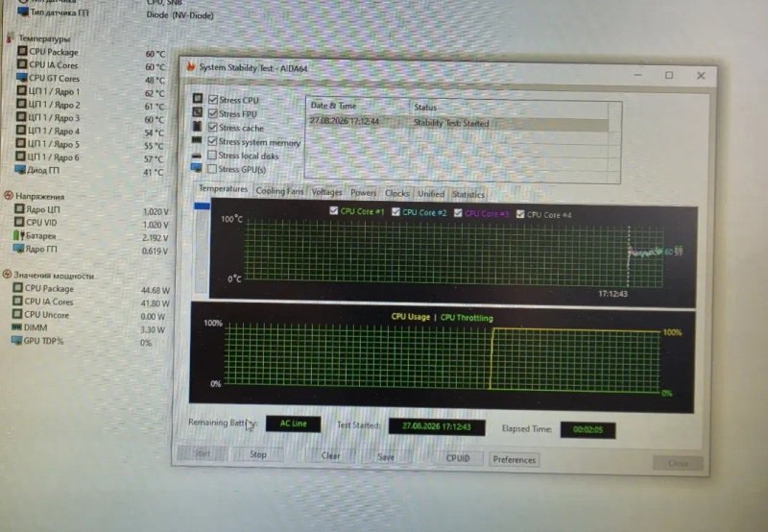Click the memory module icon beside Stress system memory
The width and height of the screenshot is (768, 532).
coord(197,140)
